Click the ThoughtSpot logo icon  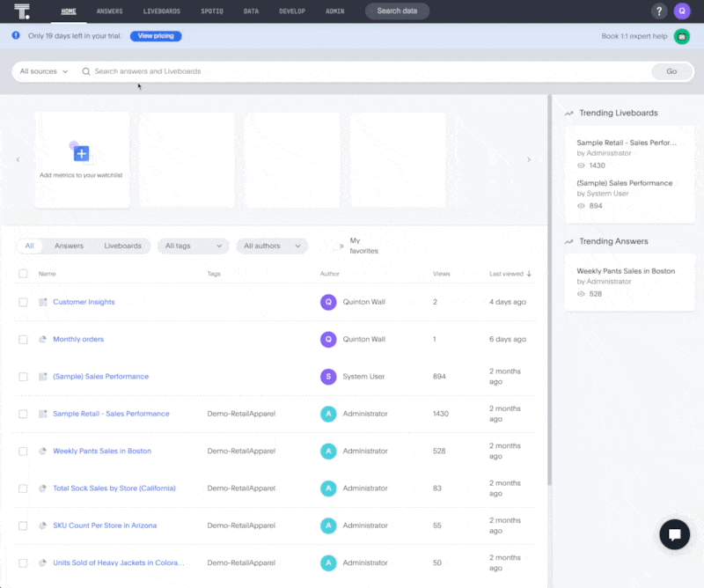point(22,11)
